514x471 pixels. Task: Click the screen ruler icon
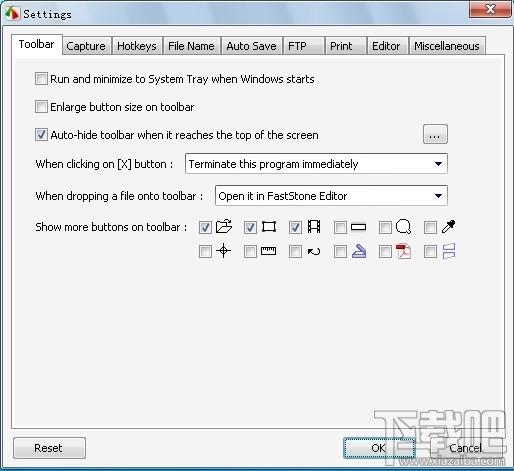268,251
